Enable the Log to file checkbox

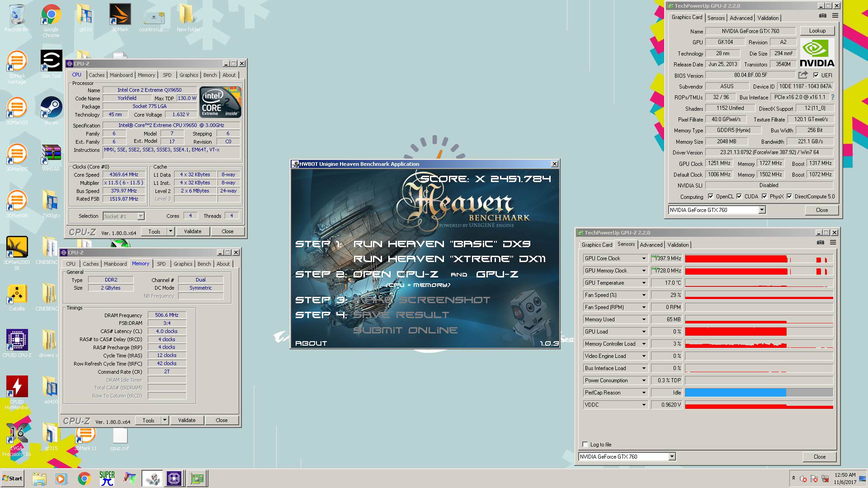(585, 444)
